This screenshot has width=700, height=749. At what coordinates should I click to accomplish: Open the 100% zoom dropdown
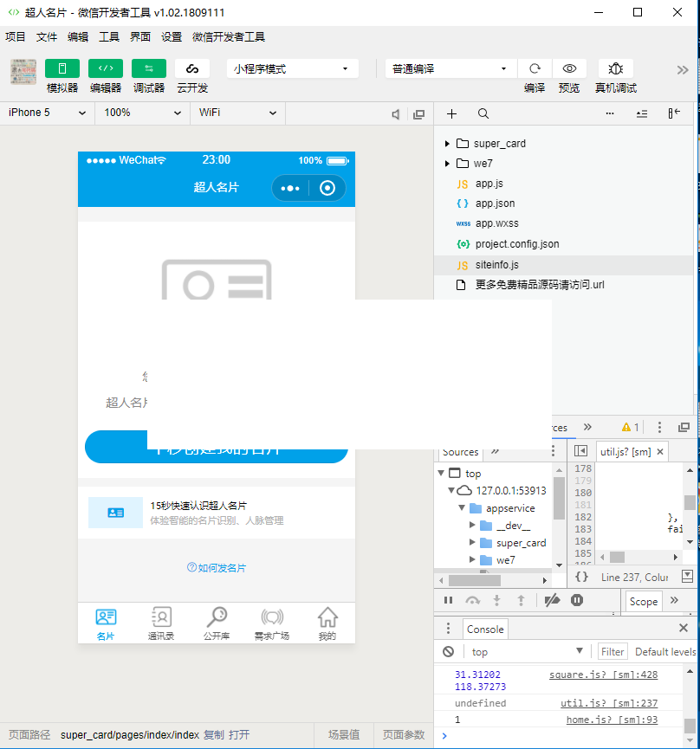pos(142,113)
